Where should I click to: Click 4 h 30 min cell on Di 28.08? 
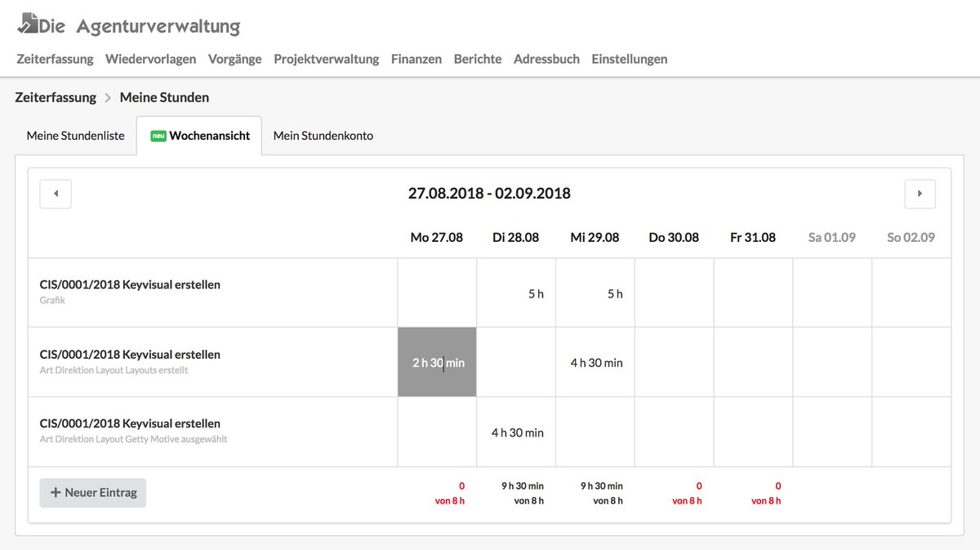point(516,432)
